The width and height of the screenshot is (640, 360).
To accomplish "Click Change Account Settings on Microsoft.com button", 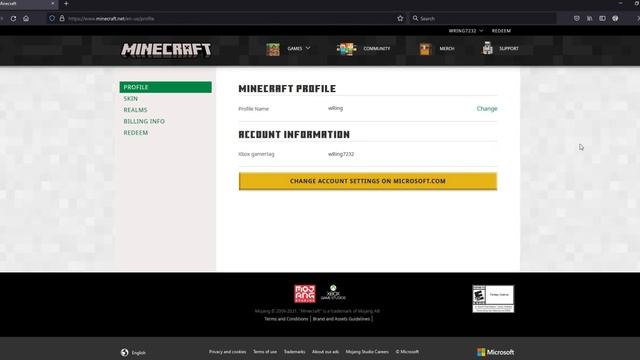I will (368, 181).
